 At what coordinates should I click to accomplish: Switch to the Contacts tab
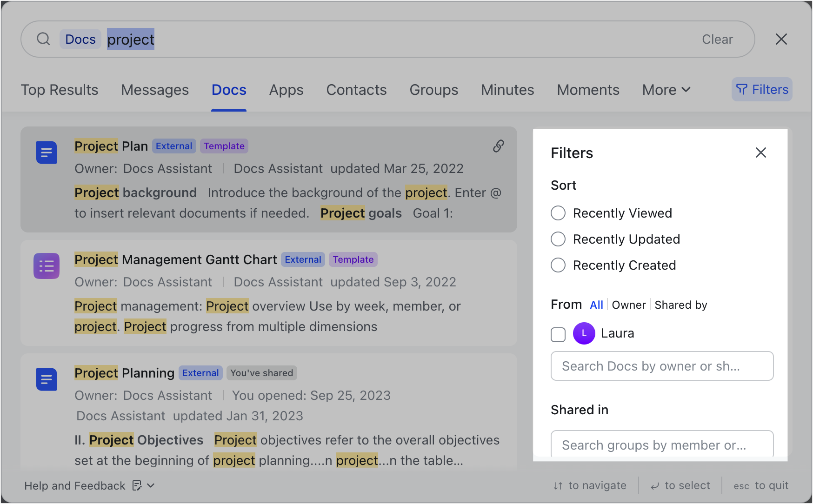(x=356, y=90)
